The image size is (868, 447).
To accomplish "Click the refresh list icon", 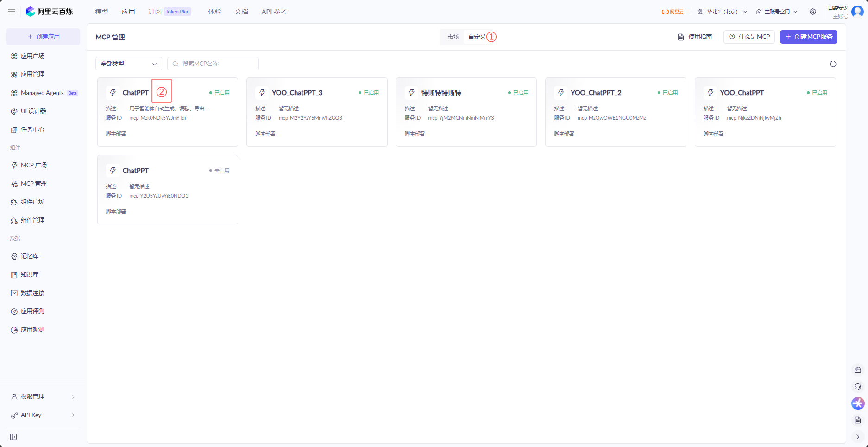I will tap(833, 64).
